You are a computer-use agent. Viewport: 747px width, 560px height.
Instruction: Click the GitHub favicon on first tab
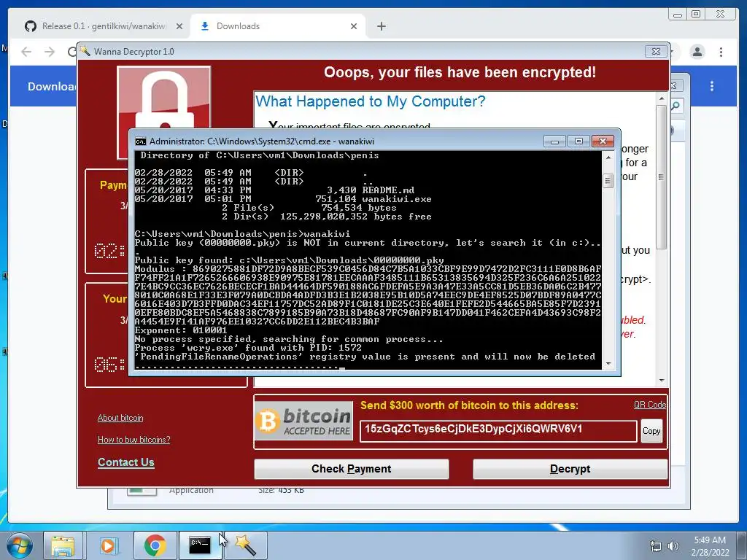click(31, 26)
